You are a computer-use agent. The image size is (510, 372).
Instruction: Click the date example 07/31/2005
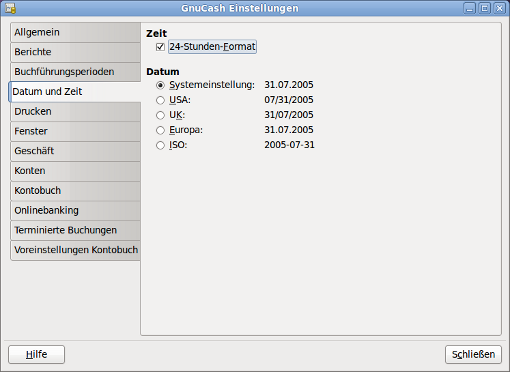coord(289,100)
